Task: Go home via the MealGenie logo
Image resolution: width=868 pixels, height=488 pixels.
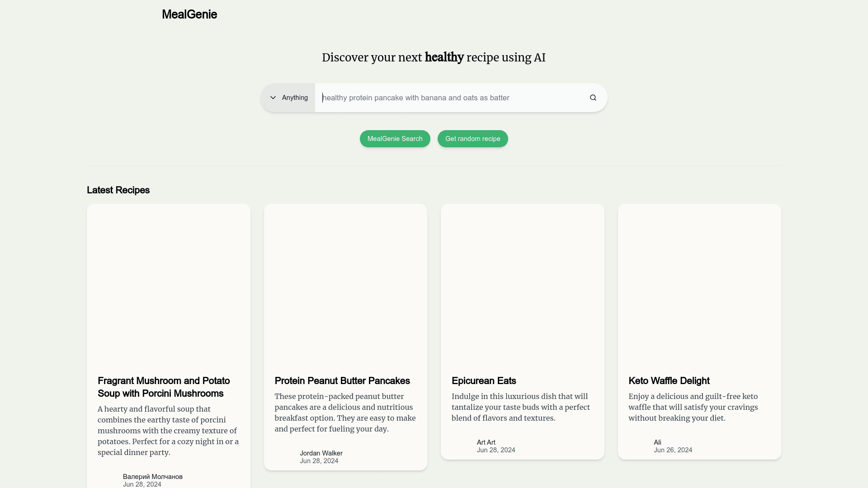Action: coord(189,14)
